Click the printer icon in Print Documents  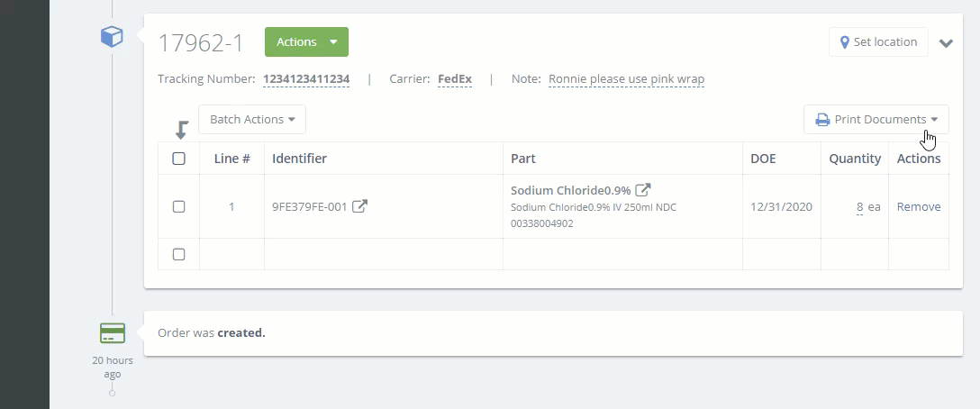tap(822, 120)
